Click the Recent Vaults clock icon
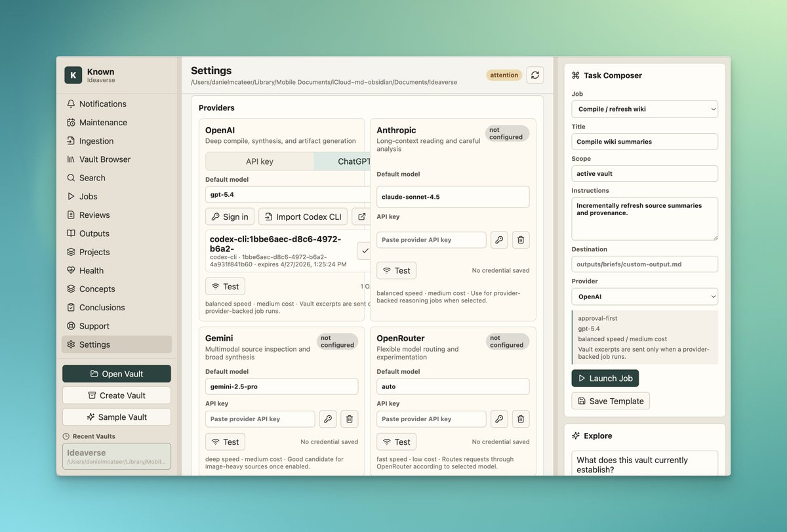This screenshot has height=532, width=787. [66, 436]
